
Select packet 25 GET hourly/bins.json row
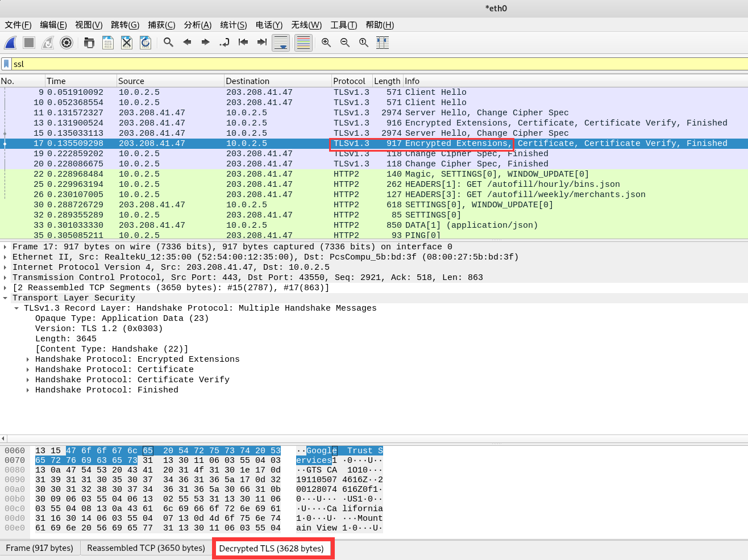coord(374,184)
